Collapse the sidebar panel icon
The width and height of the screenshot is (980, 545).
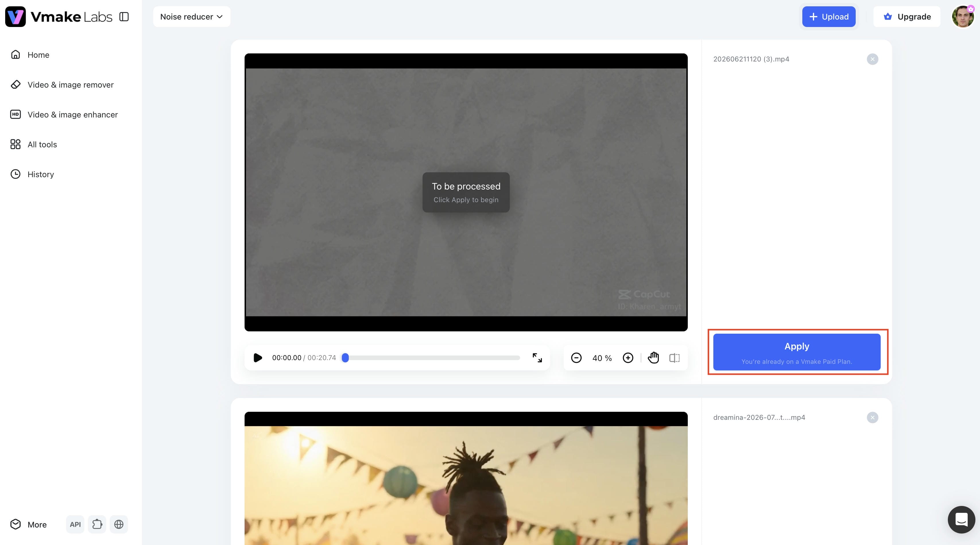click(x=124, y=17)
